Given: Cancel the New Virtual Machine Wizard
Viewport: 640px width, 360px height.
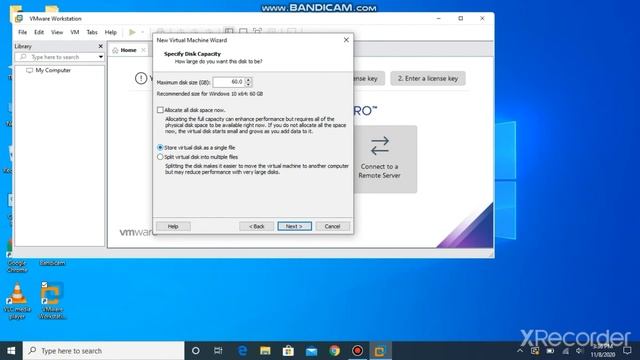Looking at the screenshot, I should click(332, 226).
